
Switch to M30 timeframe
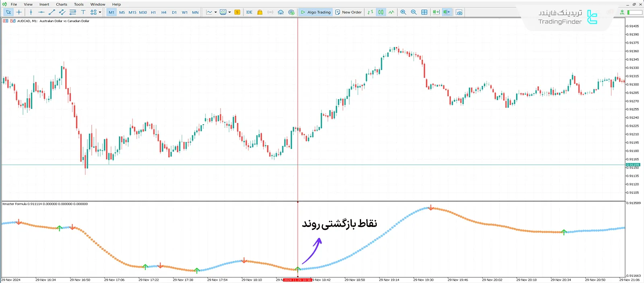pos(143,12)
